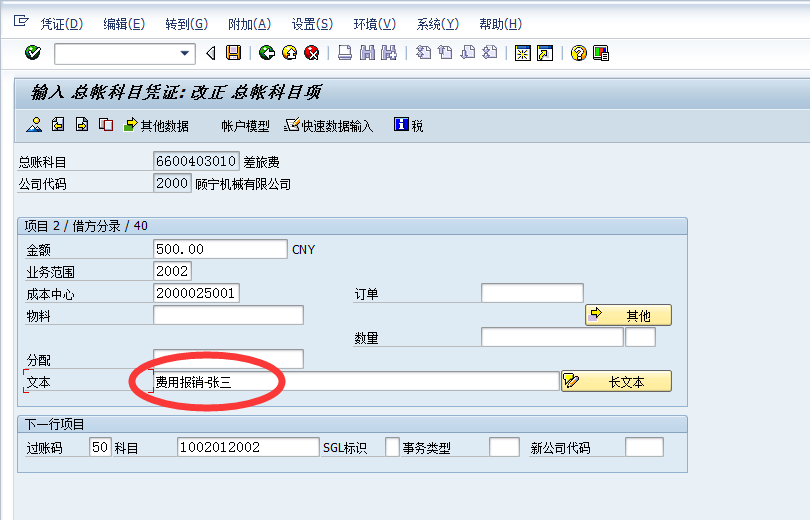Open the 附加(A) menu
This screenshot has height=520, width=810.
click(x=250, y=24)
